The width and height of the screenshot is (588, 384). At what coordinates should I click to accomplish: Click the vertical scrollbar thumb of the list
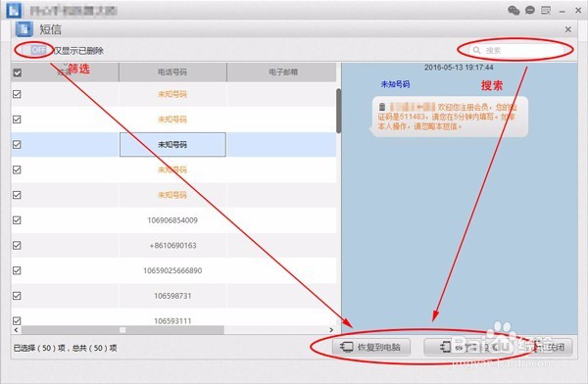pyautogui.click(x=339, y=111)
